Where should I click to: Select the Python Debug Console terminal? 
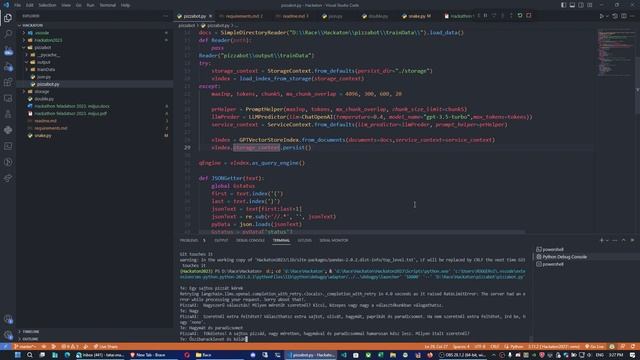point(586,257)
